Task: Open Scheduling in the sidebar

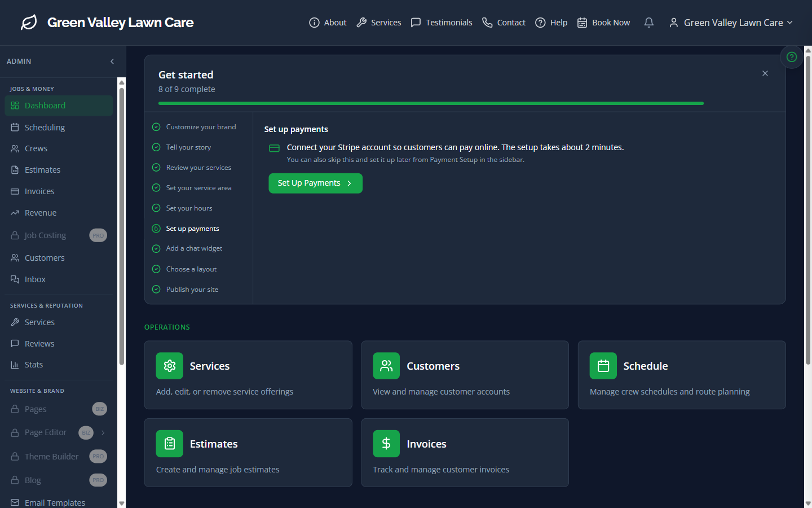Action: pyautogui.click(x=45, y=128)
